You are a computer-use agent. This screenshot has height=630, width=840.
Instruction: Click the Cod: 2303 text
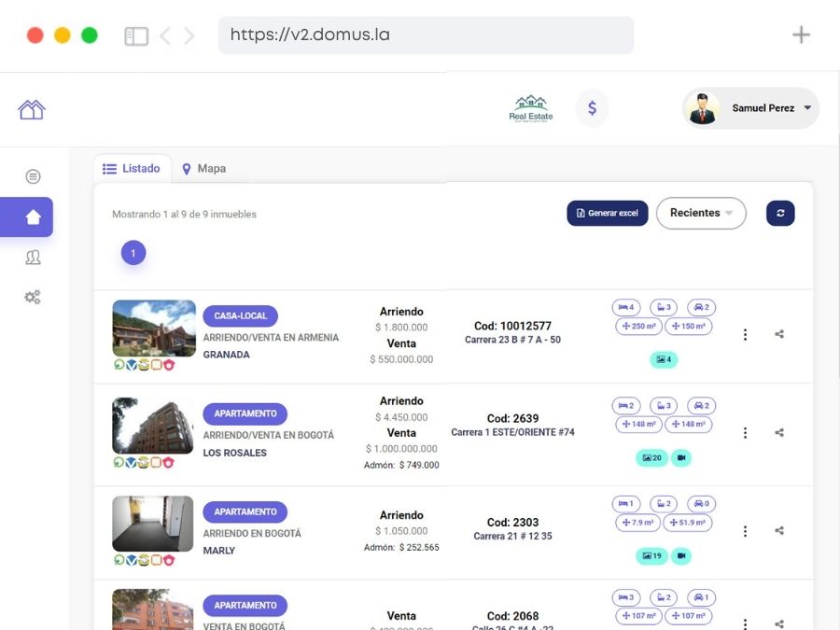point(512,523)
